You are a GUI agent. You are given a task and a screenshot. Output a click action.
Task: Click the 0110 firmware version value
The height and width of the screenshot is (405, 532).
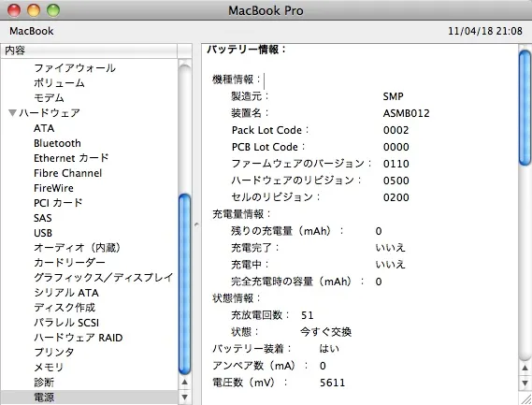point(395,164)
